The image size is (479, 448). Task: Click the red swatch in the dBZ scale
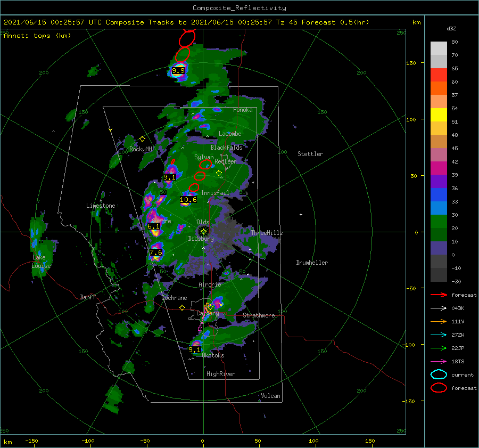coord(439,75)
